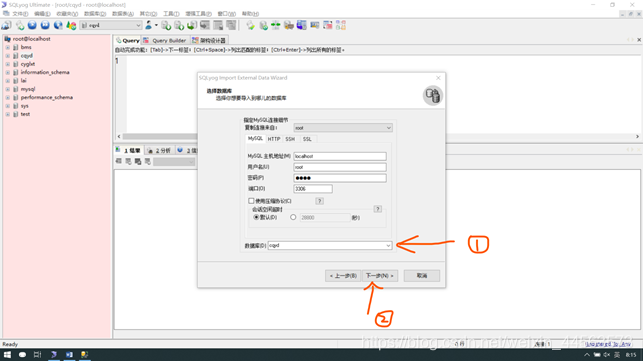
Task: Expand the mysql database node
Action: coord(7,89)
